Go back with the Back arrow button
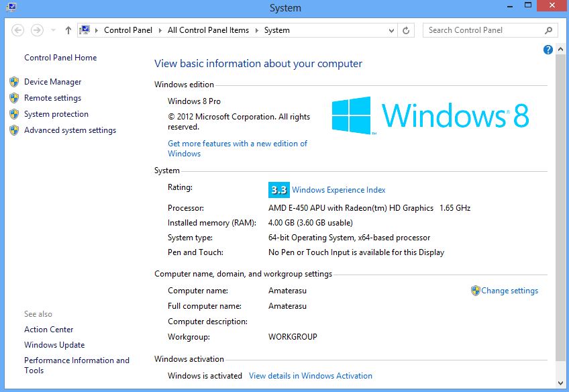This screenshot has width=569, height=392. click(x=17, y=30)
